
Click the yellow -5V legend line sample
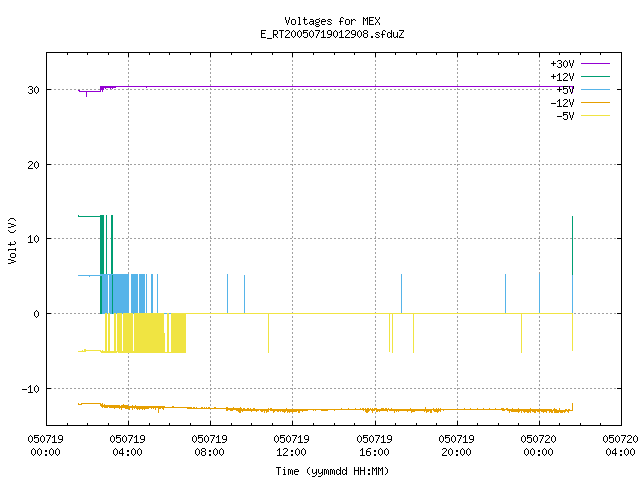(595, 116)
